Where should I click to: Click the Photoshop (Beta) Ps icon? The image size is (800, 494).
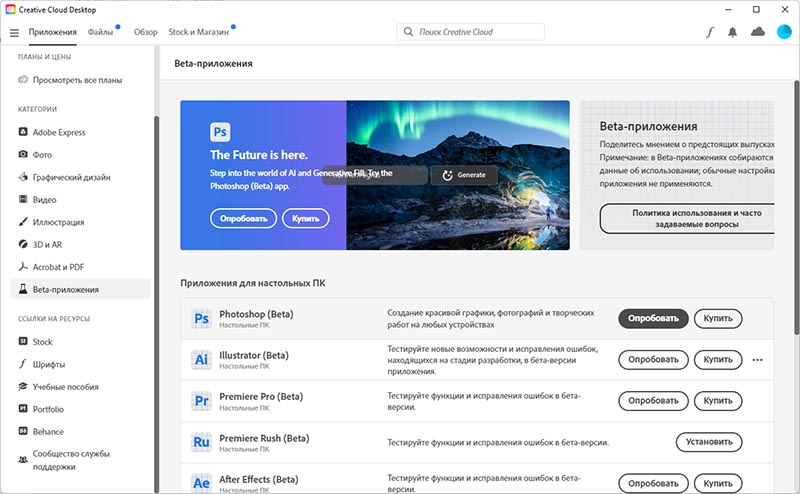[x=202, y=318]
